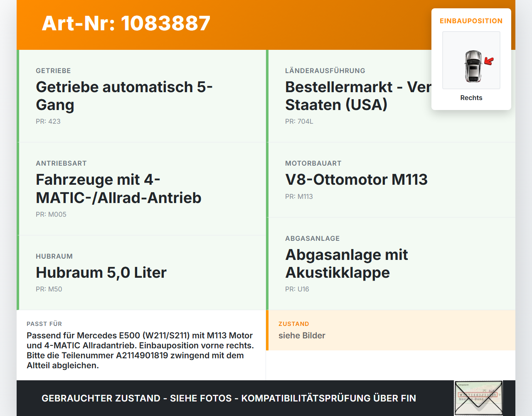
Task: Click the HUBRAUM label
Action: pyautogui.click(x=54, y=256)
